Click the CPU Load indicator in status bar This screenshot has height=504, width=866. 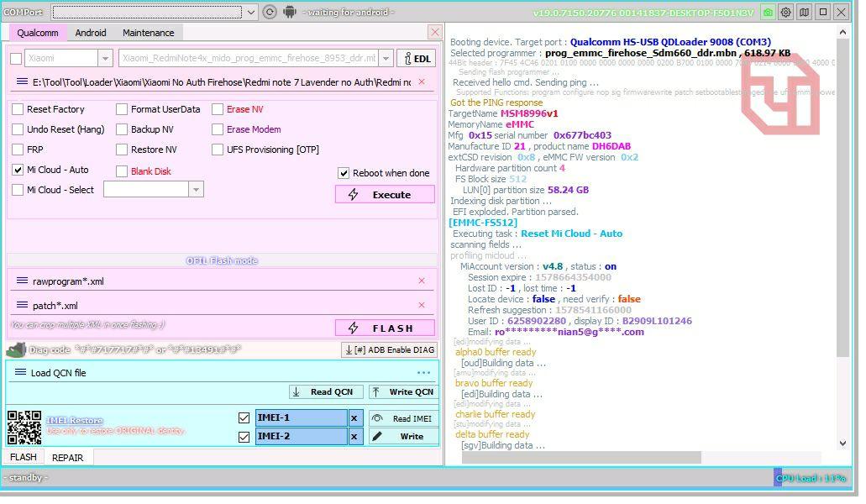811,478
